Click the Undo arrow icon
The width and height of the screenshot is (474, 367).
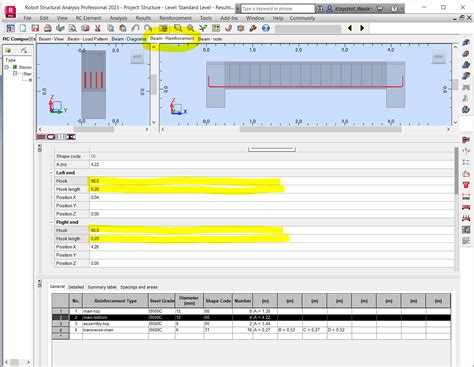pos(135,28)
